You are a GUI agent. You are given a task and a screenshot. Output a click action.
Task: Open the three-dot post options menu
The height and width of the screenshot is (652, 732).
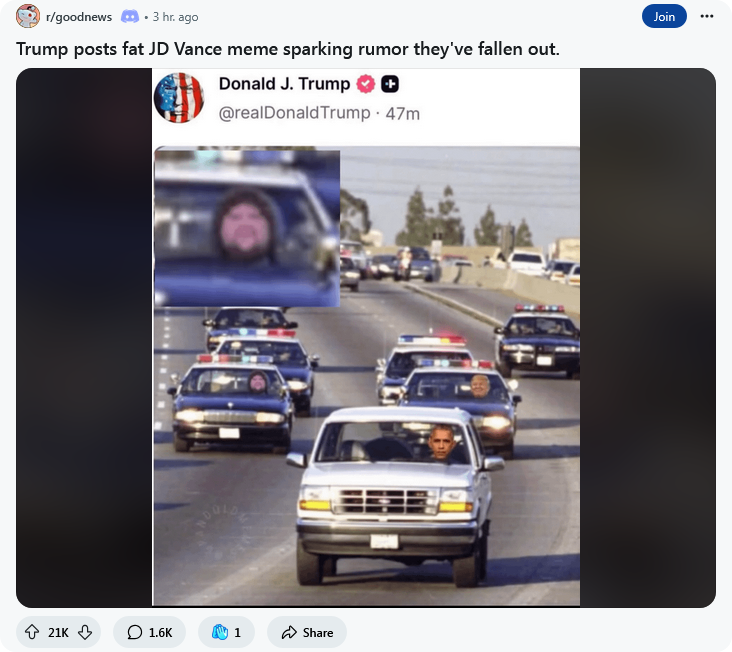pos(706,16)
